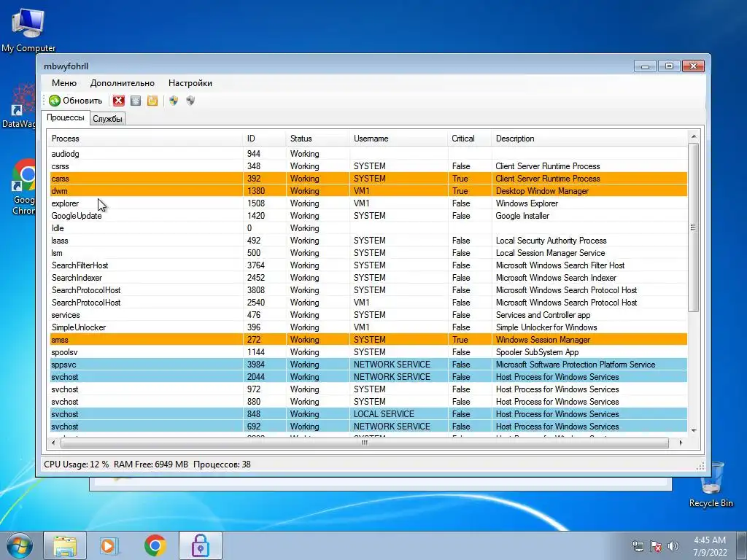Select the smss process row
Image resolution: width=747 pixels, height=560 pixels.
(x=368, y=340)
